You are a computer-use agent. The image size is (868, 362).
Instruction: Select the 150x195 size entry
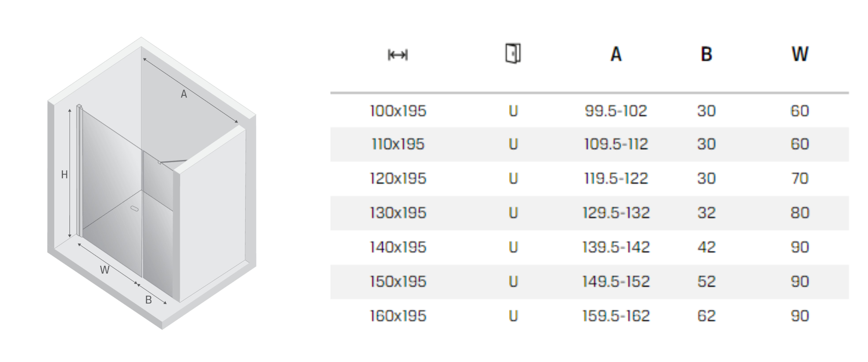pos(398,281)
